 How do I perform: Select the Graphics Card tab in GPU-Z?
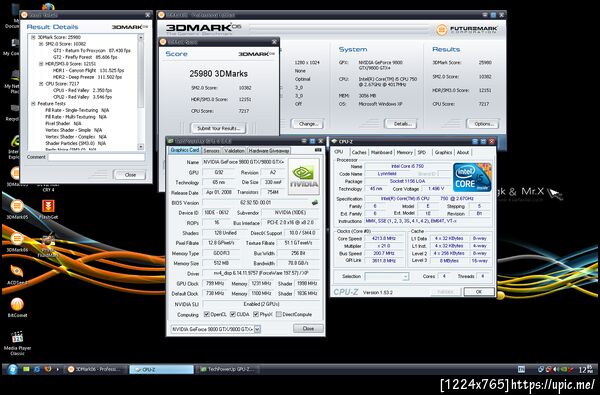click(184, 150)
